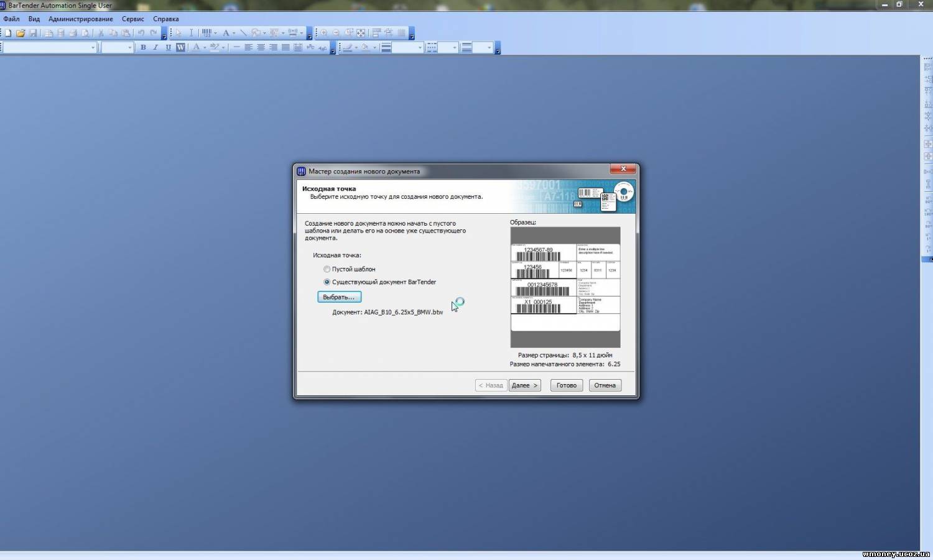Click the Copy icon
933x560 pixels.
(113, 33)
